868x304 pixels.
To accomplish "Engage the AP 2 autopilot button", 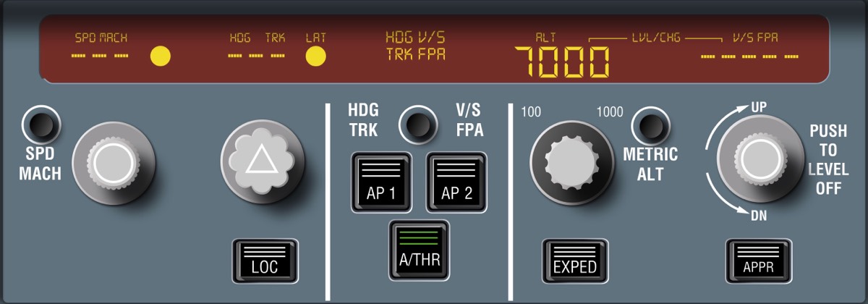I will [x=456, y=182].
